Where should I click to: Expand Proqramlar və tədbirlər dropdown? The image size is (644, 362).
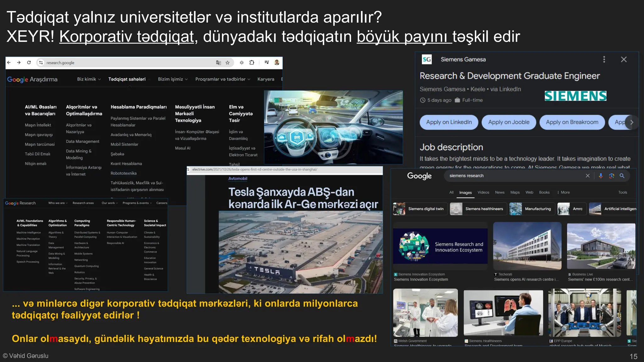click(223, 79)
